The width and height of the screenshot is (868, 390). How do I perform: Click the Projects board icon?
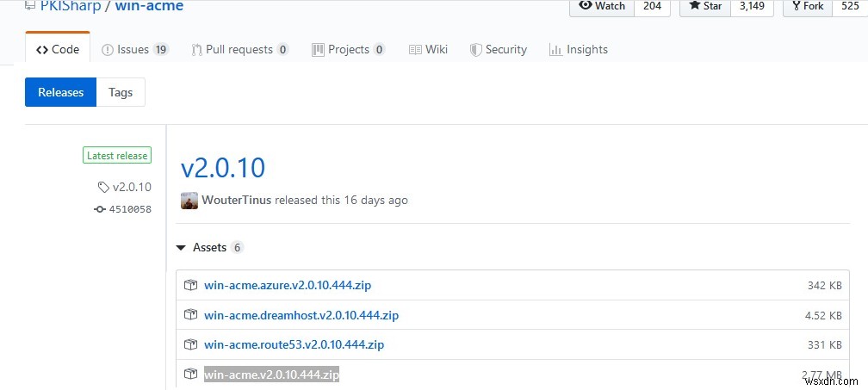click(318, 50)
